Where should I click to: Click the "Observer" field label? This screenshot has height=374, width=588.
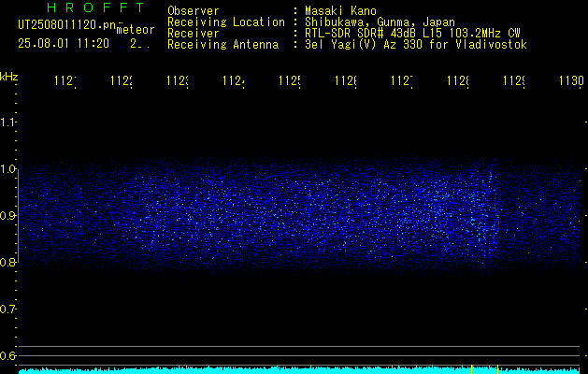click(x=194, y=11)
